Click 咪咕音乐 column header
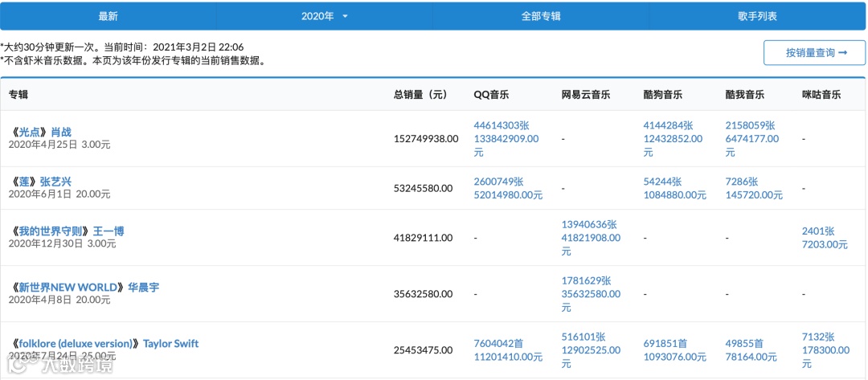Viewport: 868px width, 380px height. (x=821, y=95)
